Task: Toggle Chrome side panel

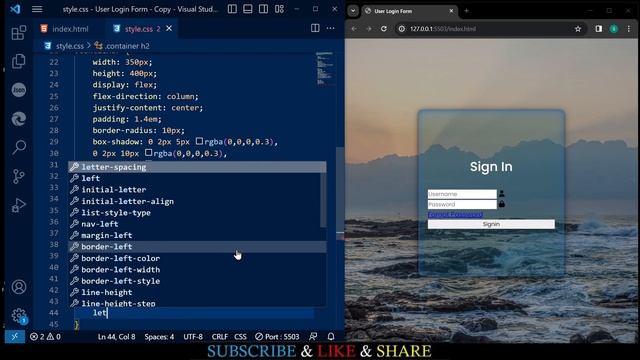Action: coord(598,29)
